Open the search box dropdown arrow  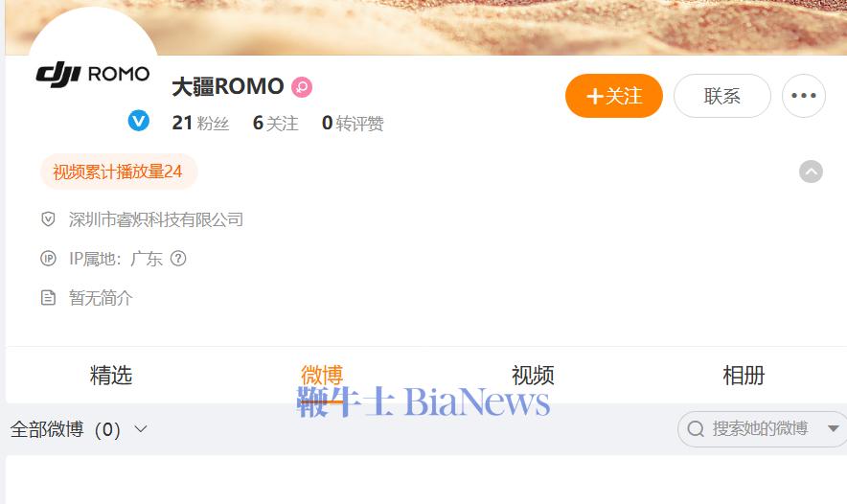pyautogui.click(x=833, y=429)
